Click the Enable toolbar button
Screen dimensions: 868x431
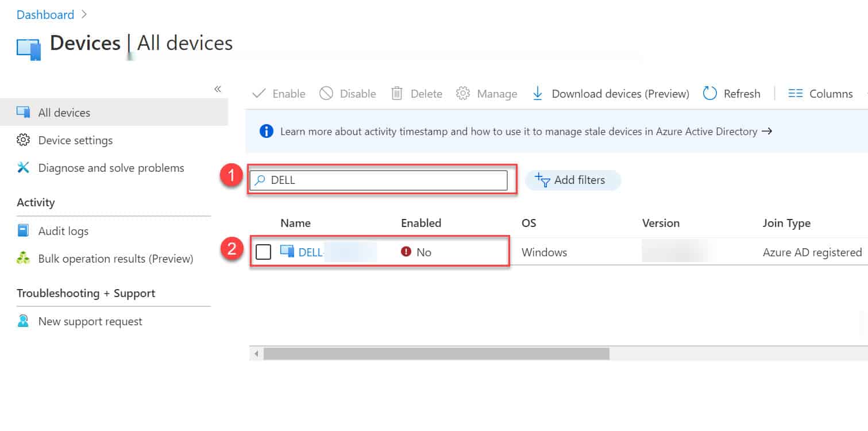click(x=279, y=94)
